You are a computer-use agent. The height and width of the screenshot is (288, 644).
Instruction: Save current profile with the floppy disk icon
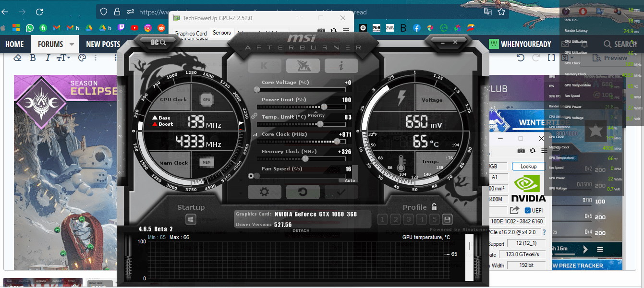[447, 219]
